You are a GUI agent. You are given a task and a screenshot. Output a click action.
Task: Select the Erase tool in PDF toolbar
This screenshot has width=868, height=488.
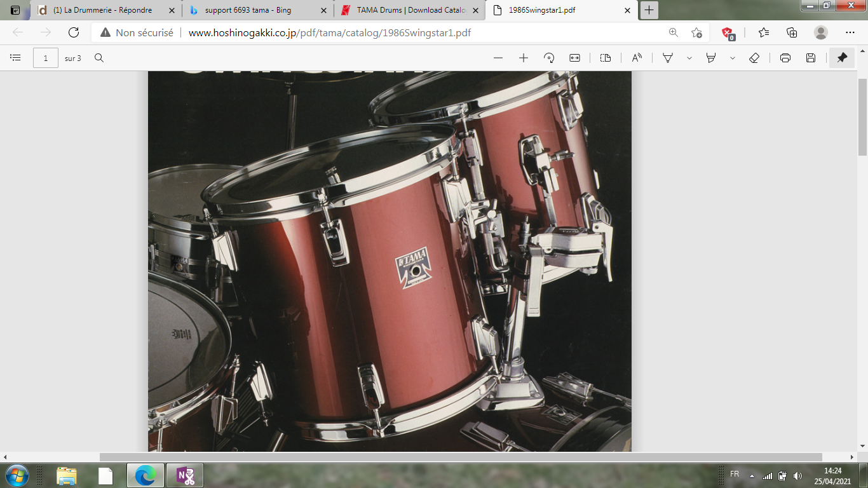pyautogui.click(x=754, y=58)
